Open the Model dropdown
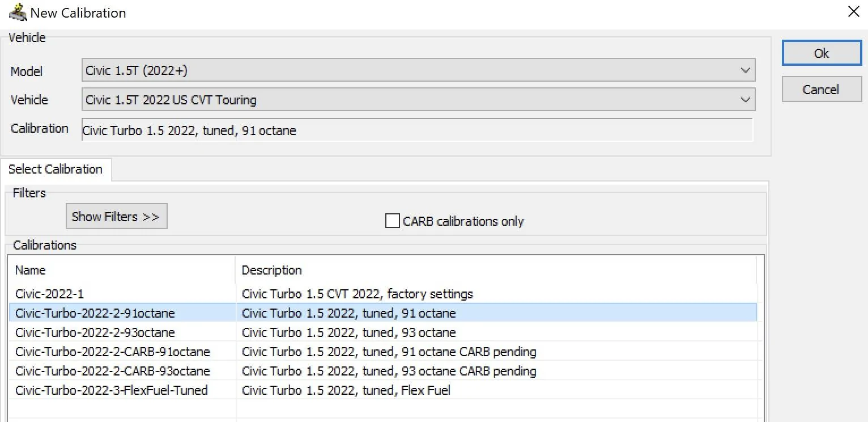Viewport: 868px width, 422px height. (x=418, y=71)
